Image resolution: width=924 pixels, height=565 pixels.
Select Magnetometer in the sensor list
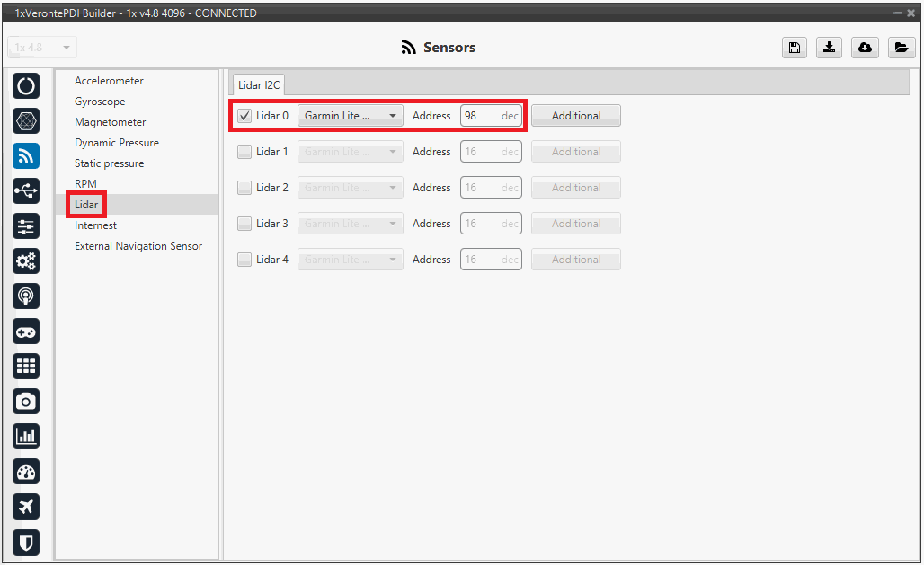tap(110, 122)
